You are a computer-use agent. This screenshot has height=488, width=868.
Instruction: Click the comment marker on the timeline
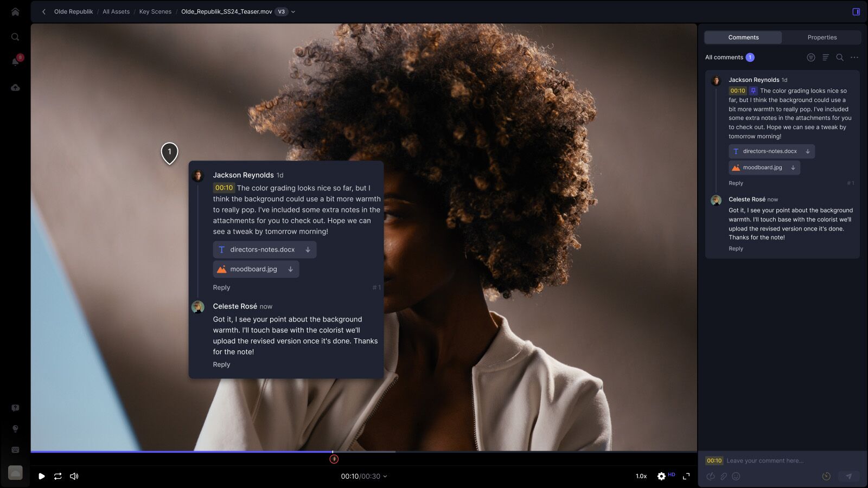[x=334, y=459]
